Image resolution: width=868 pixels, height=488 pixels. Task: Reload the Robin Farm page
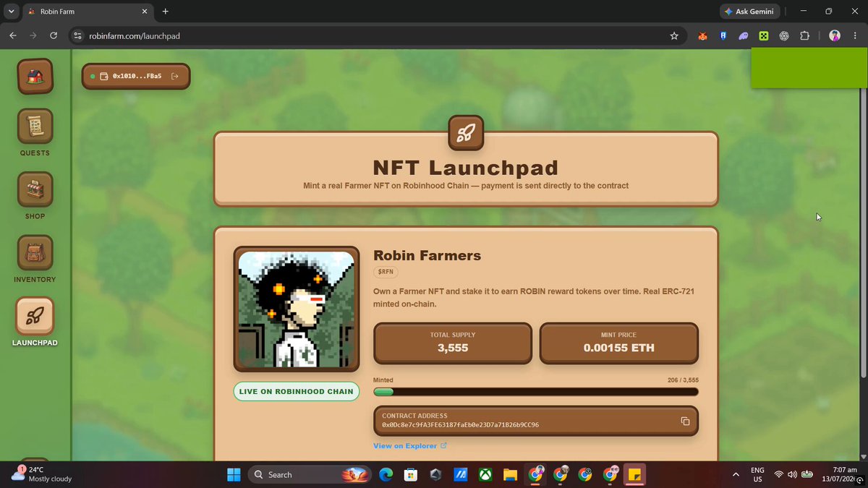[x=54, y=35]
